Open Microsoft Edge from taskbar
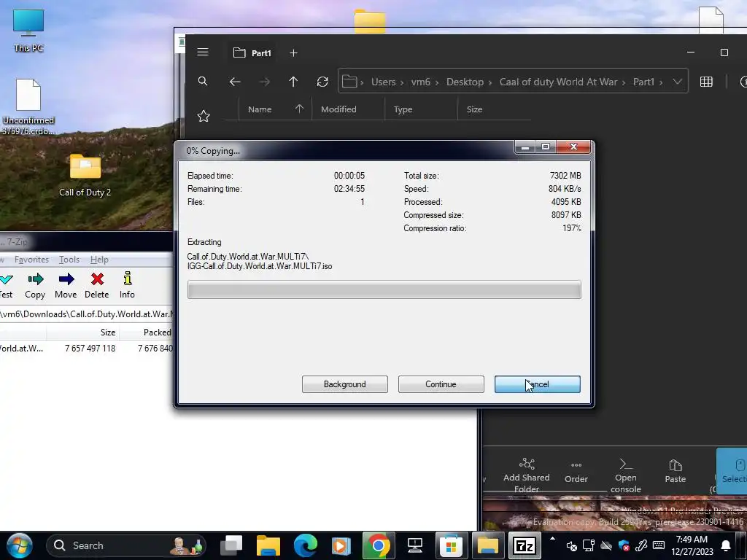747x560 pixels. click(306, 545)
